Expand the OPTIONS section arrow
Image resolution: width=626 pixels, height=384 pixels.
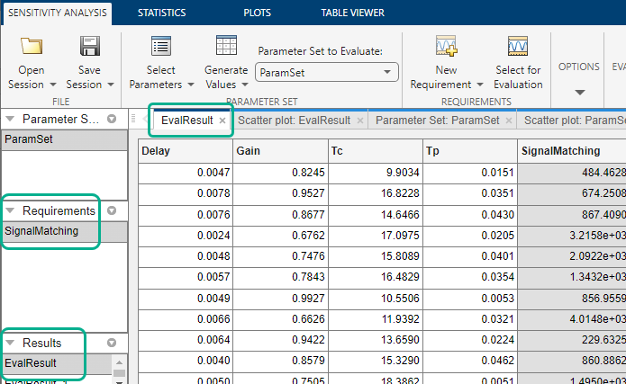[580, 92]
